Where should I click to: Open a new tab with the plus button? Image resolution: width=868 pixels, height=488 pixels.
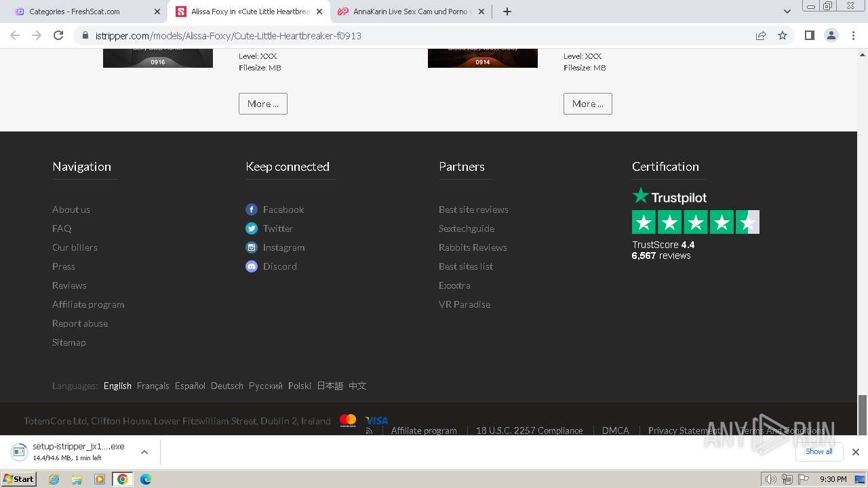click(507, 12)
